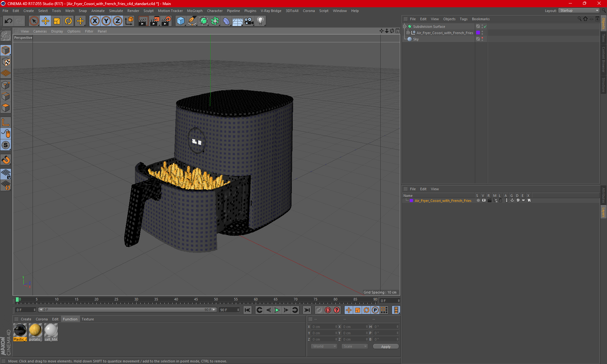This screenshot has width=607, height=364.
Task: Toggle Subdivision Surface enable checkmark
Action: [x=485, y=27]
